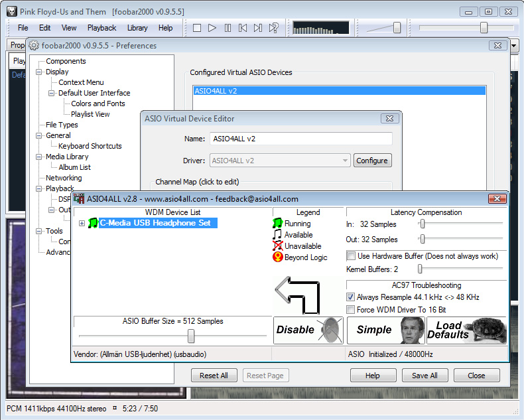Click the Configure button for the driver
This screenshot has width=524, height=420.
372,161
